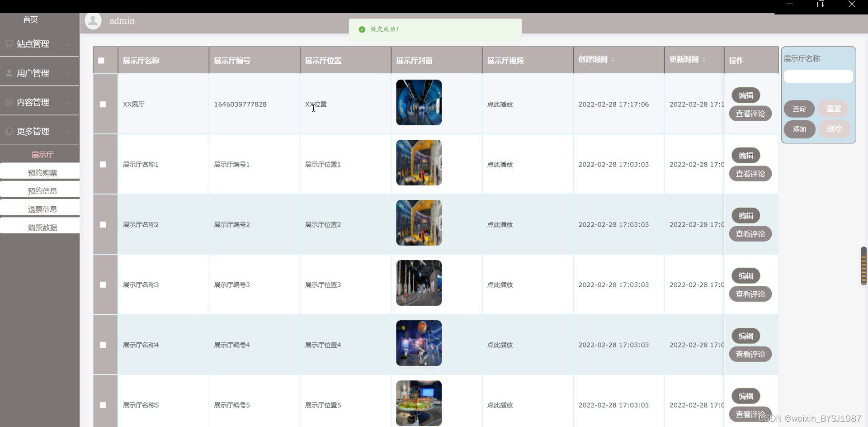Image resolution: width=868 pixels, height=427 pixels.
Task: Minimize the window from the title bar
Action: click(x=789, y=4)
